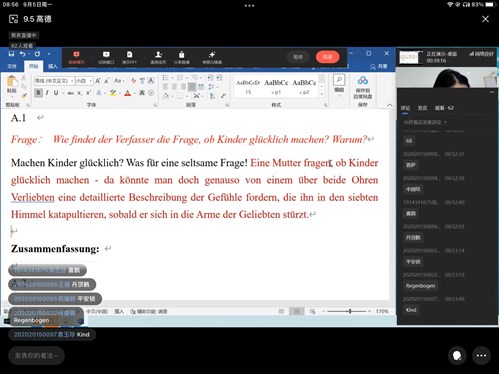Image resolution: width=499 pixels, height=374 pixels.
Task: Switch to the speak tab in the side panel
Action: 422,108
